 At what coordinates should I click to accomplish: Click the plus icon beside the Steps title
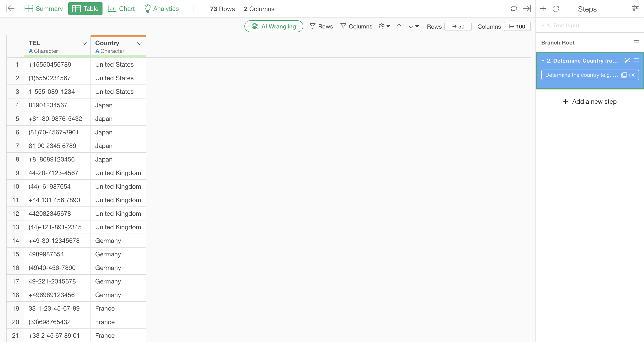point(543,9)
